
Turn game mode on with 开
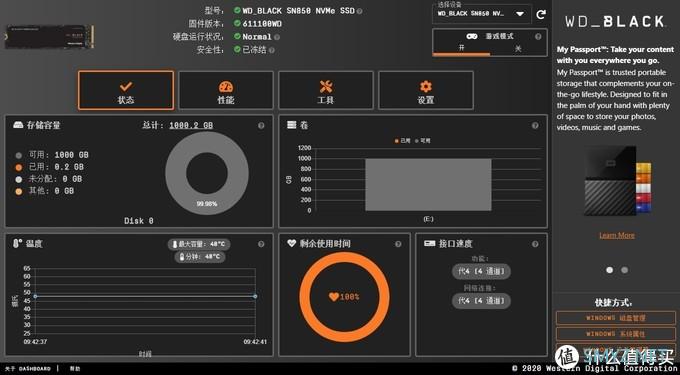point(461,48)
